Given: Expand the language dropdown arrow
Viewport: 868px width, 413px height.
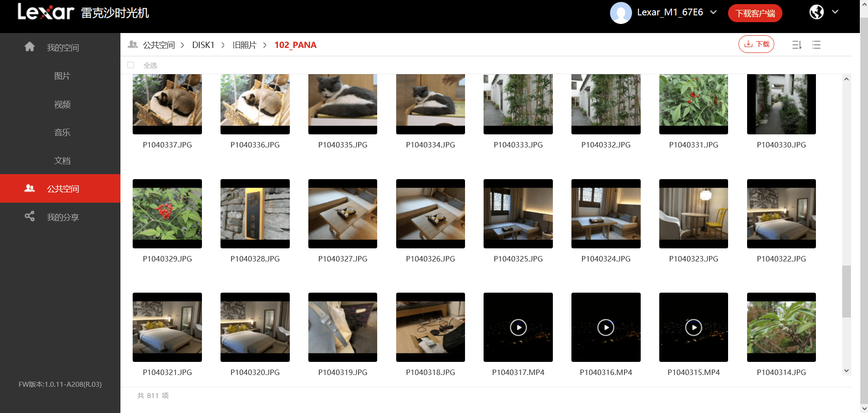Looking at the screenshot, I should [835, 12].
